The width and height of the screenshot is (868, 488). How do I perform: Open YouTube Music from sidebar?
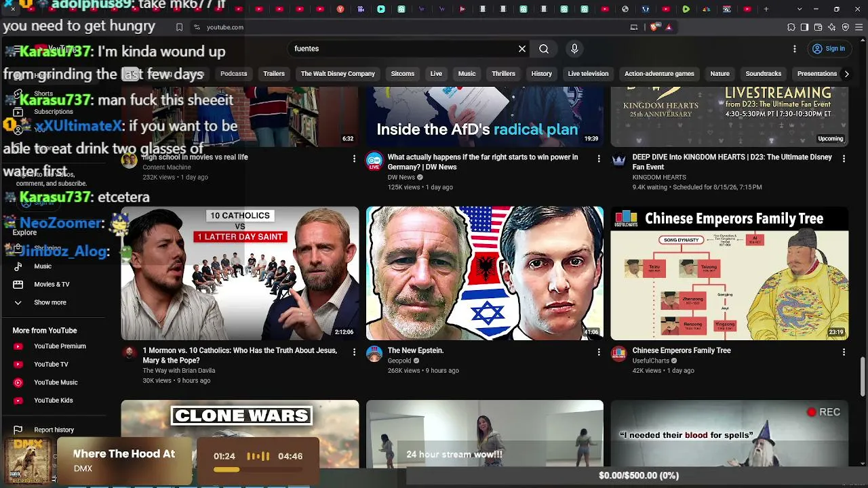coord(54,382)
